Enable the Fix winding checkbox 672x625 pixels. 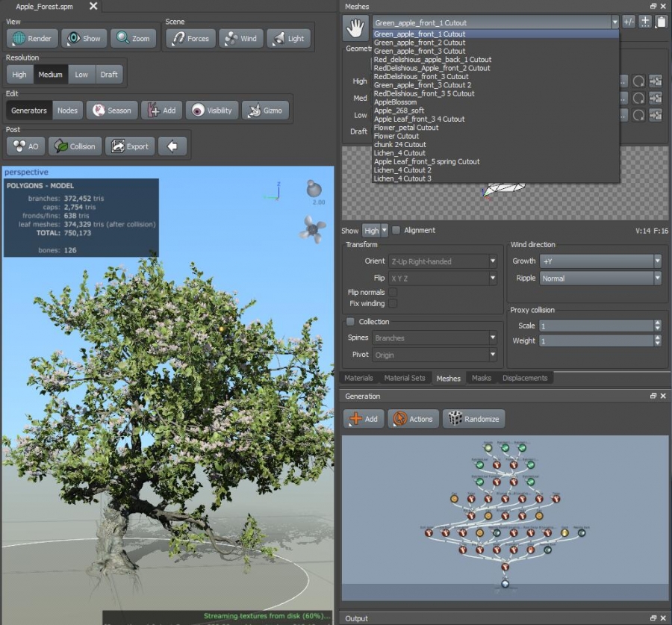393,304
